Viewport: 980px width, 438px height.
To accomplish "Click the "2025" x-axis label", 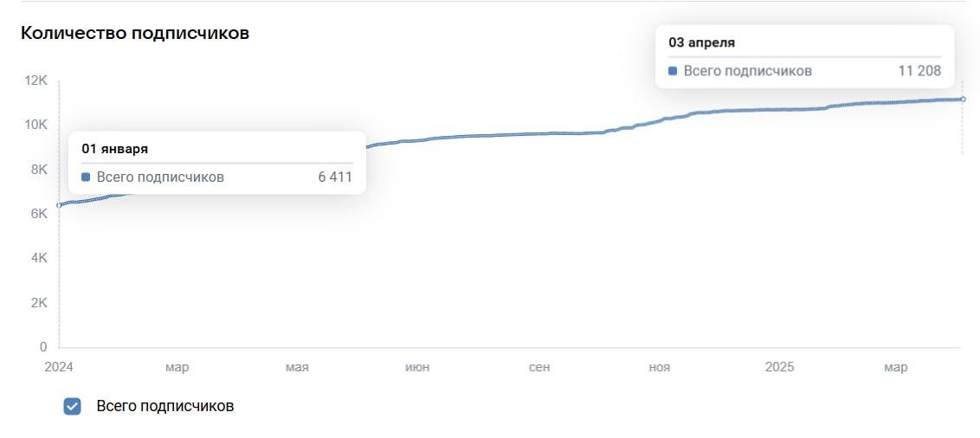I will pyautogui.click(x=779, y=367).
